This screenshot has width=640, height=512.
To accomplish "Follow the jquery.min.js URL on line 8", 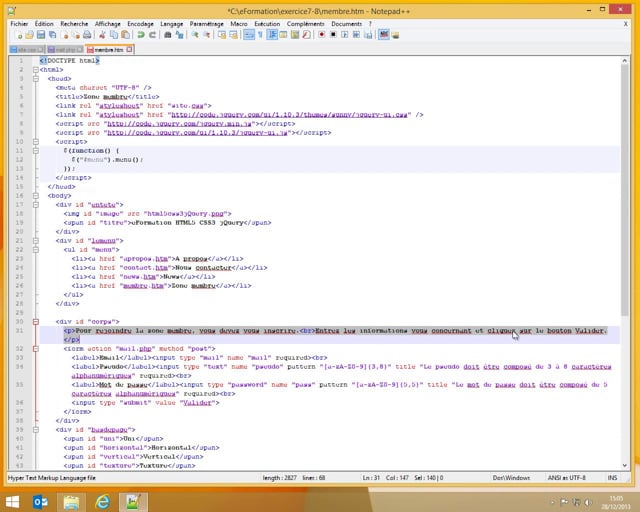I will pyautogui.click(x=180, y=124).
